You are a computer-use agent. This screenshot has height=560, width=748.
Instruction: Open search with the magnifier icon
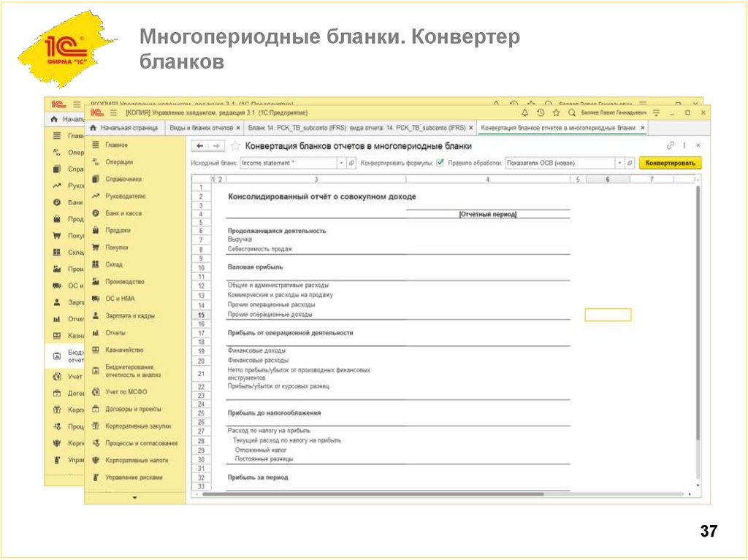coord(572,112)
